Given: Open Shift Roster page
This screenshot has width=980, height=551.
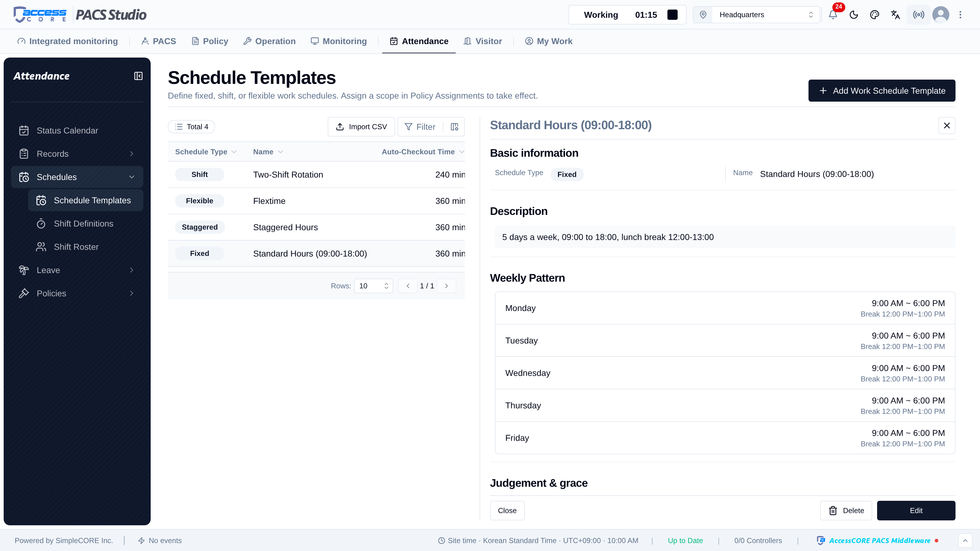Looking at the screenshot, I should coord(86,247).
